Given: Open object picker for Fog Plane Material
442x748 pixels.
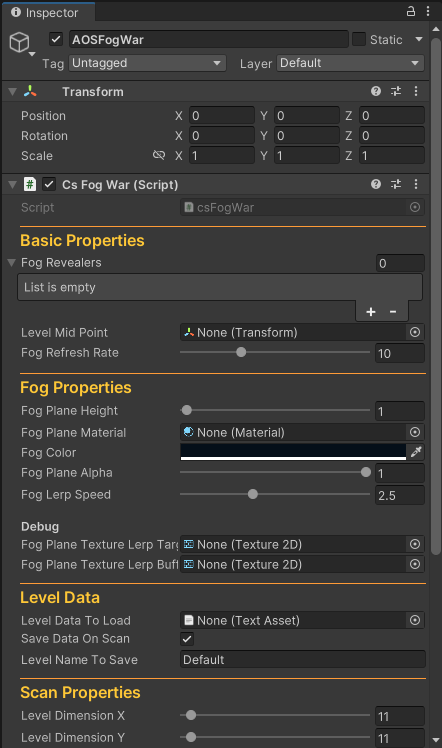Looking at the screenshot, I should point(415,432).
